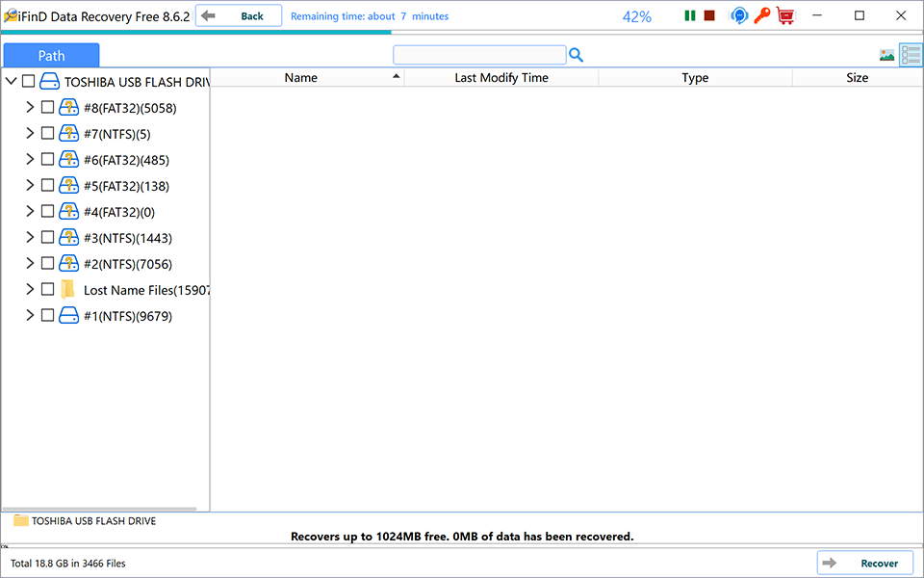Maximize the iFinD Data Recovery window
Screen dimensions: 924x578
[x=860, y=15]
